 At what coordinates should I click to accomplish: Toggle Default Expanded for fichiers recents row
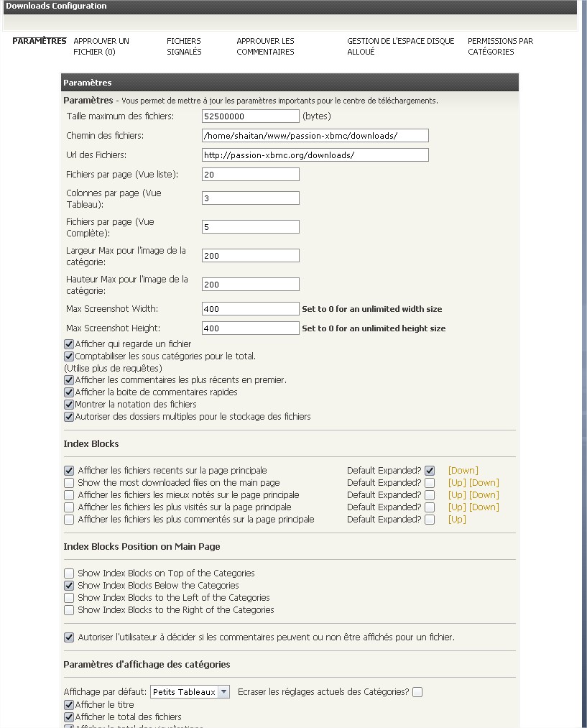pos(430,470)
